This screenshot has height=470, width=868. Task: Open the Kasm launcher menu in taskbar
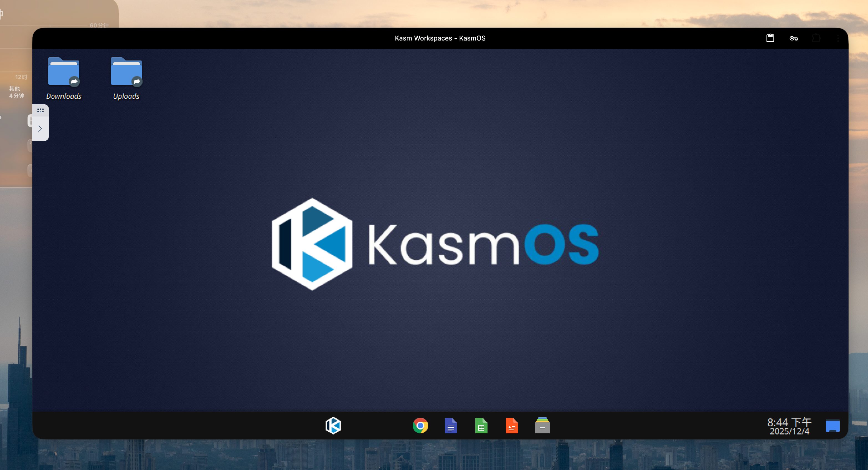pyautogui.click(x=333, y=426)
